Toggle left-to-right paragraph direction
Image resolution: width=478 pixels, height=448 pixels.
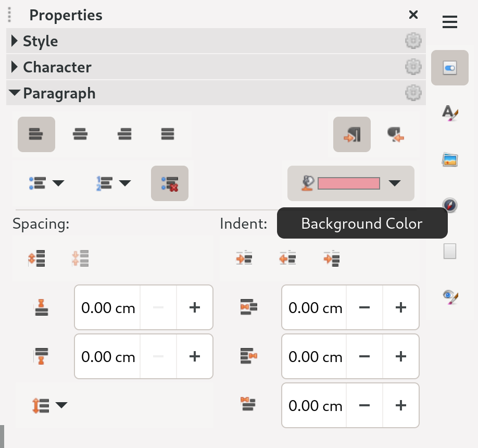coord(352,134)
